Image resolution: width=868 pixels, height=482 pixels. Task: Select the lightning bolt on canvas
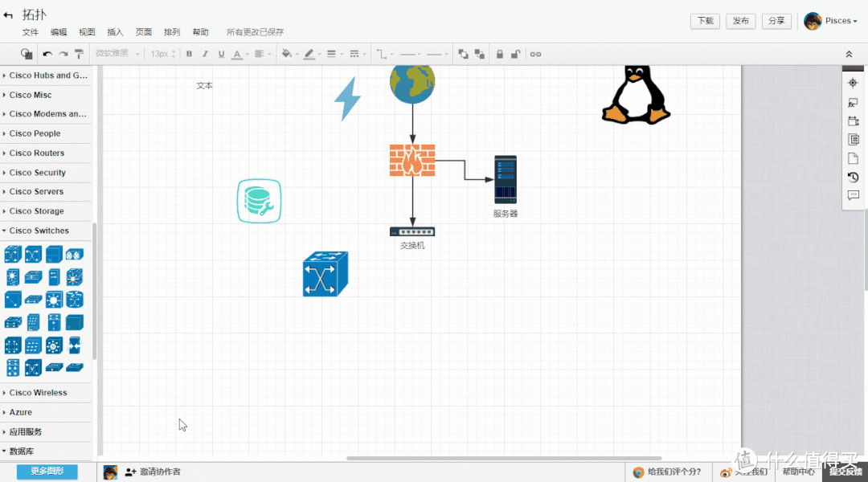(x=348, y=99)
